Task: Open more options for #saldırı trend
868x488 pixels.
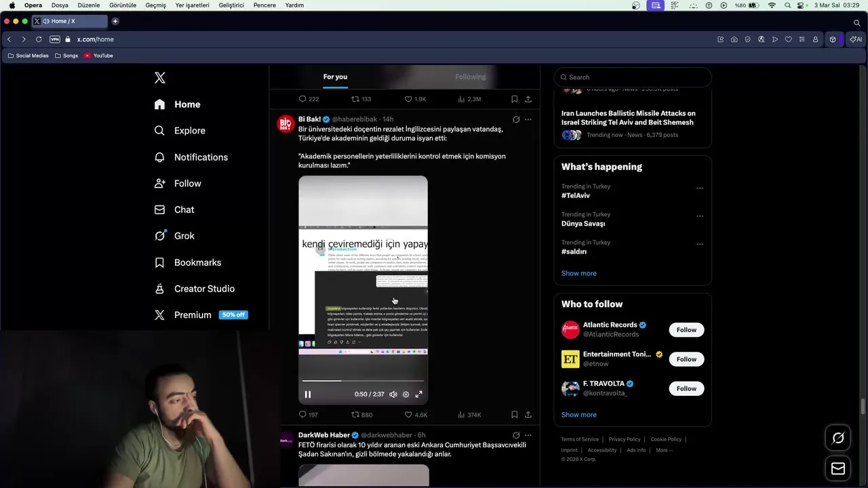Action: [x=700, y=244]
